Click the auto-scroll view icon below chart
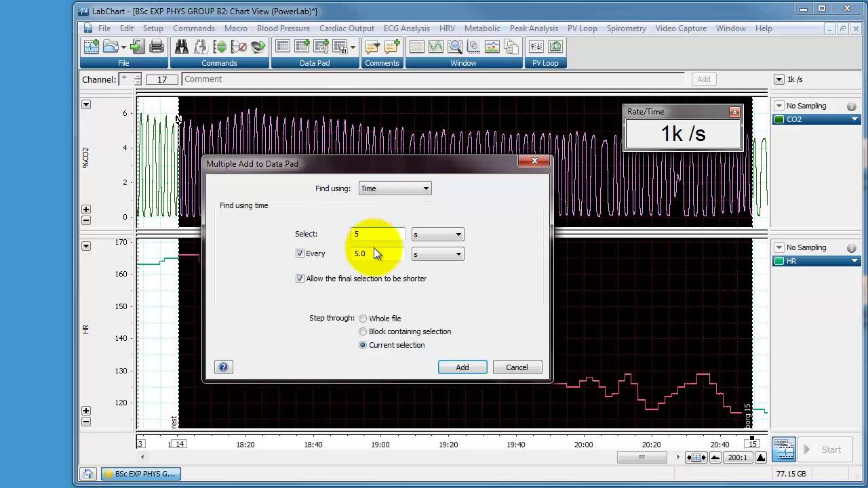The width and height of the screenshot is (868, 488). point(696,457)
